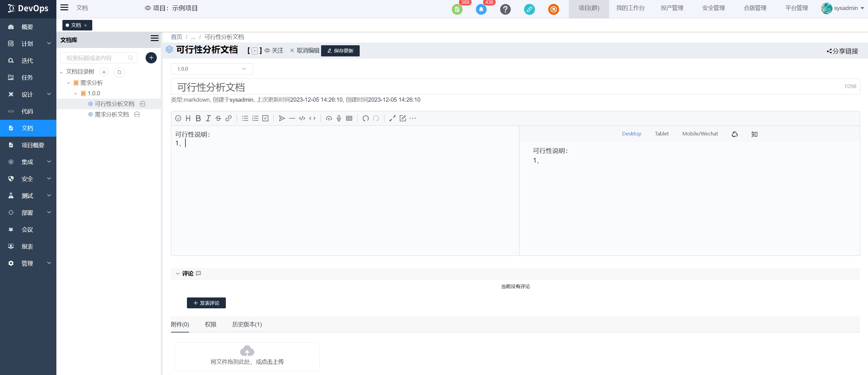Toggle bold formatting in editor

pos(198,118)
